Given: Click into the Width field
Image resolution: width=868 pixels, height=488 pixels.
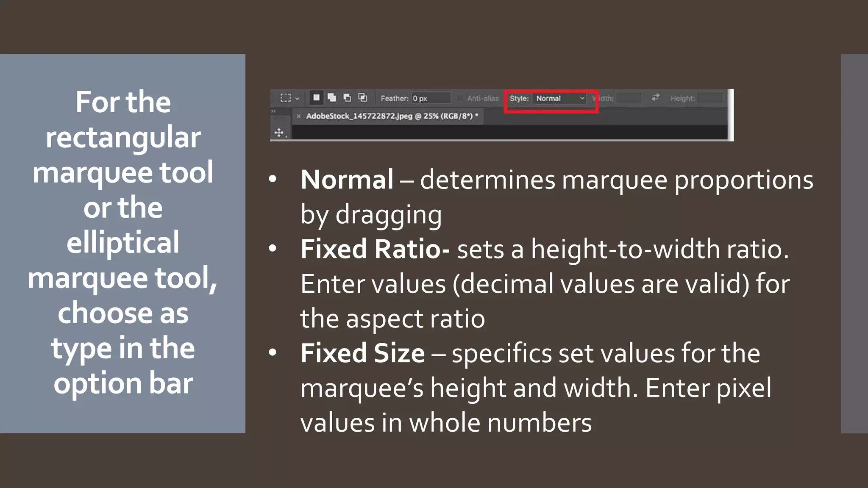Looking at the screenshot, I should (629, 98).
